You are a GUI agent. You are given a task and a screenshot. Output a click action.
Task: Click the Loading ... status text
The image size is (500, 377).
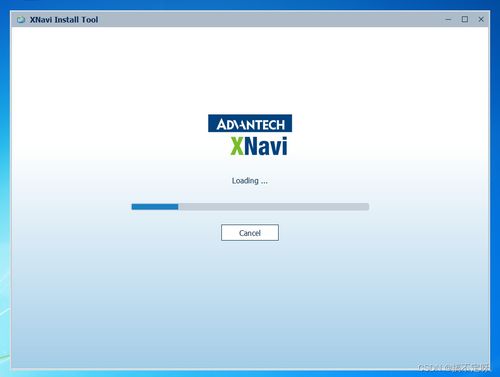click(x=250, y=181)
